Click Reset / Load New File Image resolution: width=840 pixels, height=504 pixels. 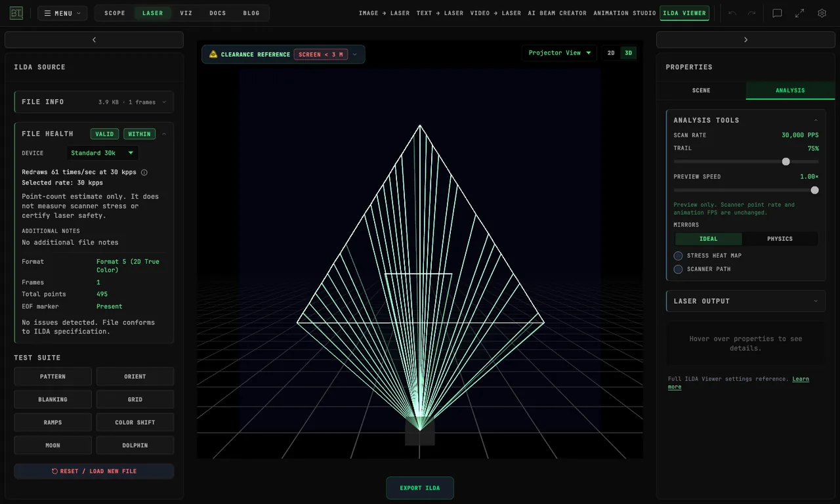(94, 471)
